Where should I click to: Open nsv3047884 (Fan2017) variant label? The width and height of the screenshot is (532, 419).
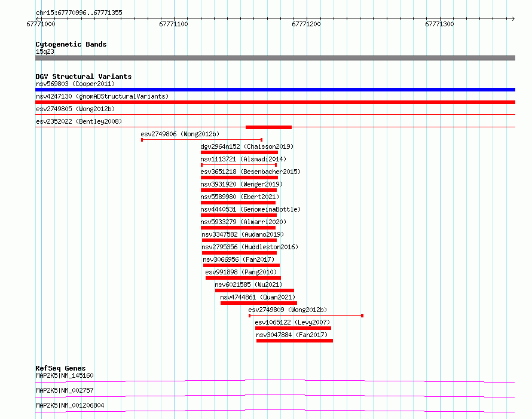[292, 335]
